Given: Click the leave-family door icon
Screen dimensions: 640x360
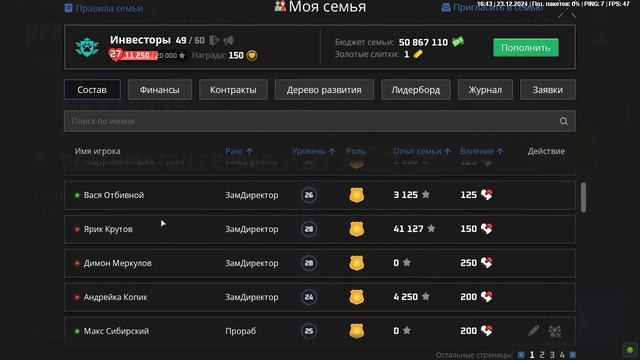Looking at the screenshot, I should pyautogui.click(x=214, y=40).
